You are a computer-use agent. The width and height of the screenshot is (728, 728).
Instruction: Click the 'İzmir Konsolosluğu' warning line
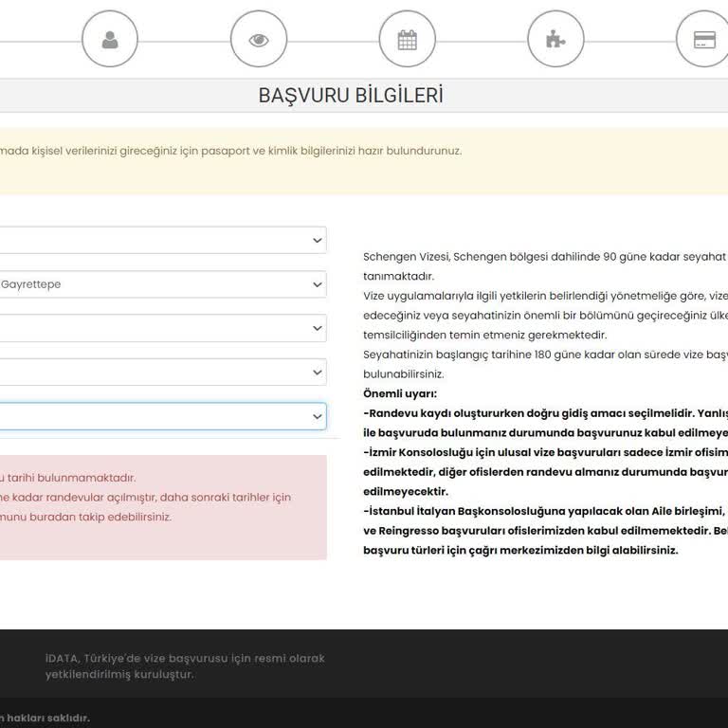coord(546,452)
